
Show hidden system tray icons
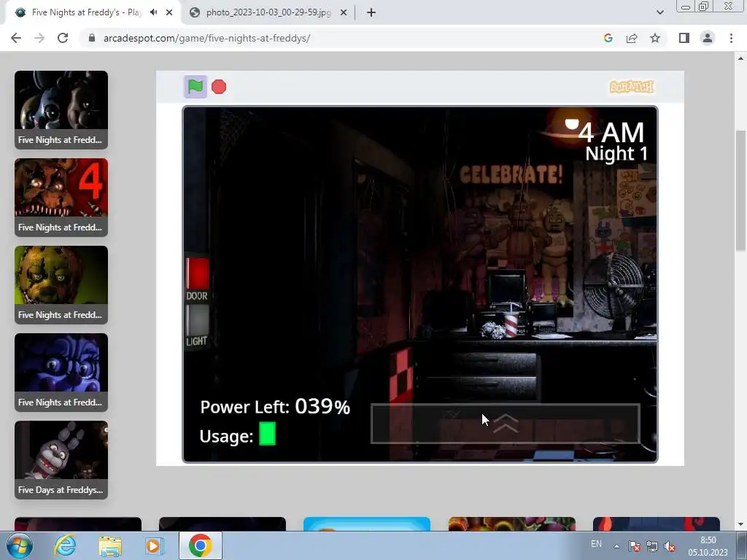(x=616, y=546)
